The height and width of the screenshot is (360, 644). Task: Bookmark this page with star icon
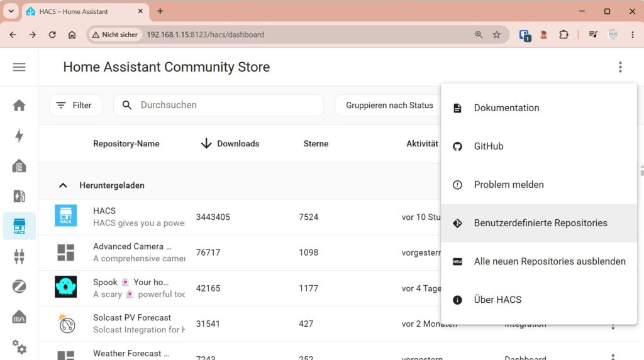point(497,35)
